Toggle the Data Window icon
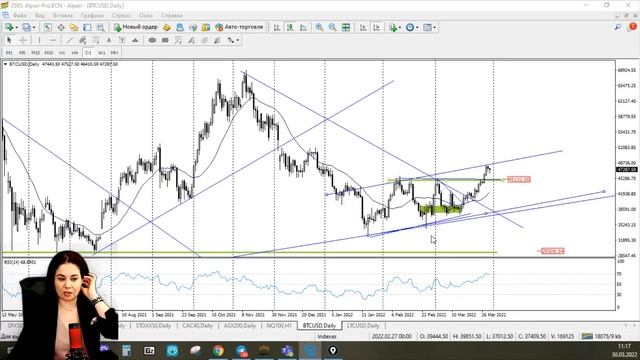 coord(61,27)
